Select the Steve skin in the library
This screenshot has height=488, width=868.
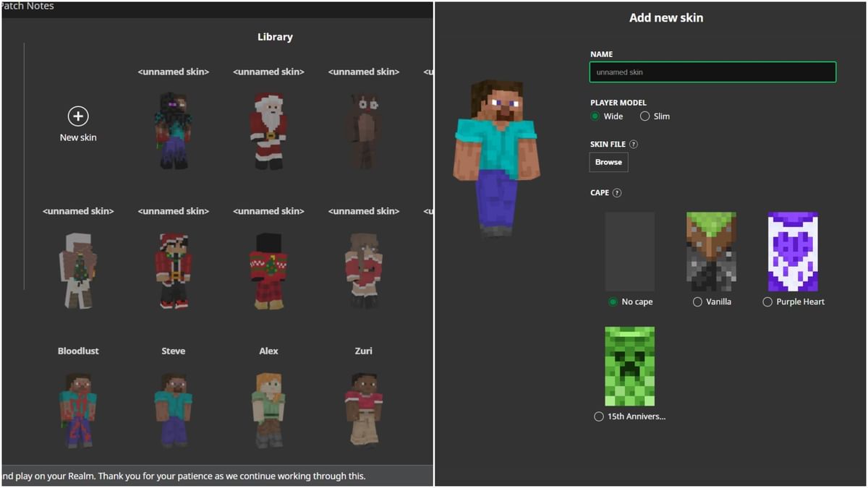[x=173, y=408]
